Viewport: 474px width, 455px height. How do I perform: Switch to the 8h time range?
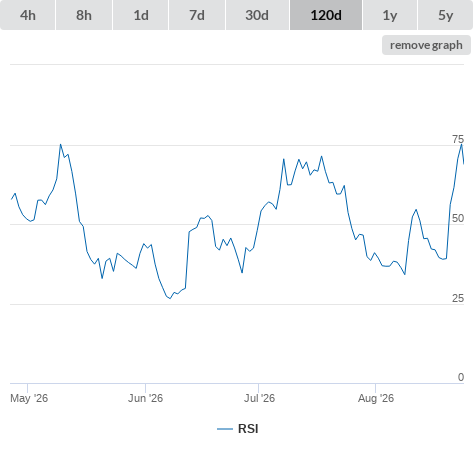[x=84, y=15]
